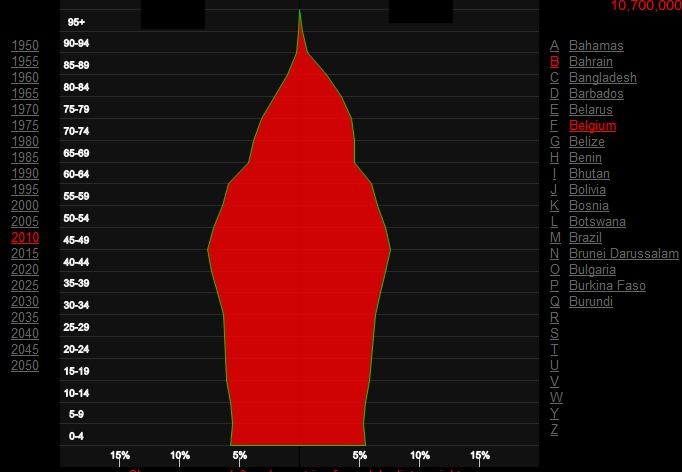Screen dimensions: 682x472
Task: Open the letter M country index
Action: [555, 238]
